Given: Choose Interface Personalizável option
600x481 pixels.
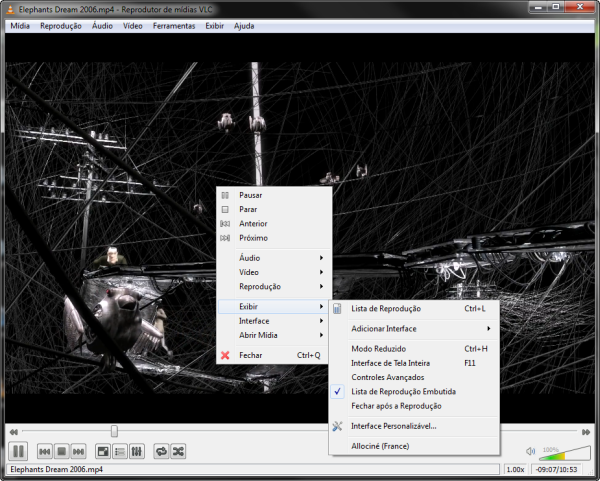Looking at the screenshot, I should 393,426.
